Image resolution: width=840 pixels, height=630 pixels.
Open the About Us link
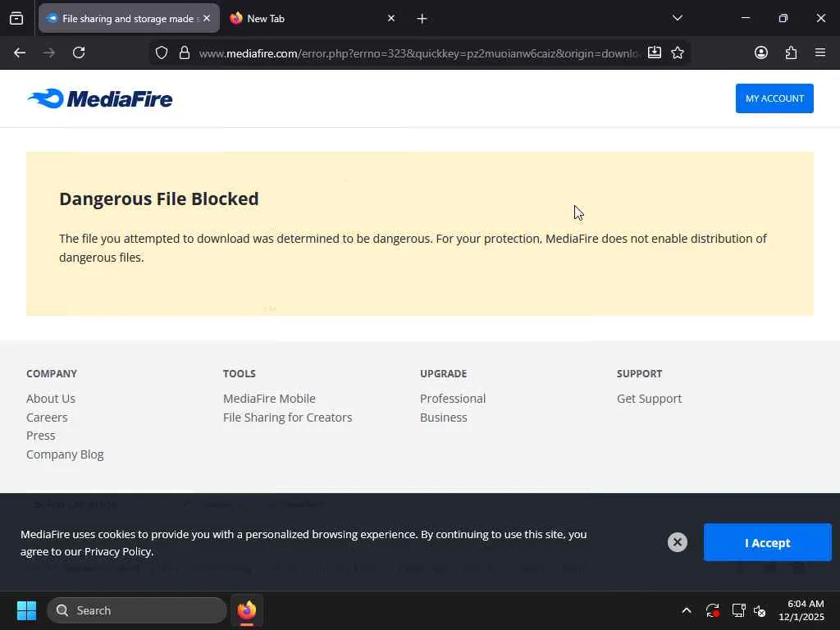click(x=51, y=399)
